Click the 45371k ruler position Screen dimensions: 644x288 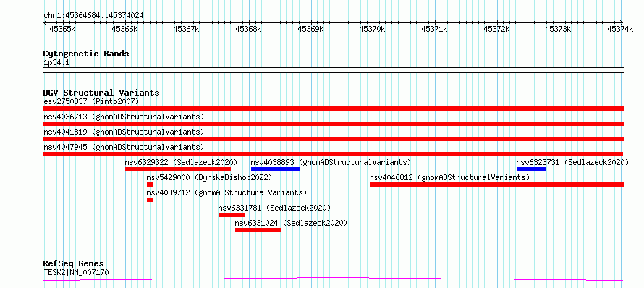435,29
